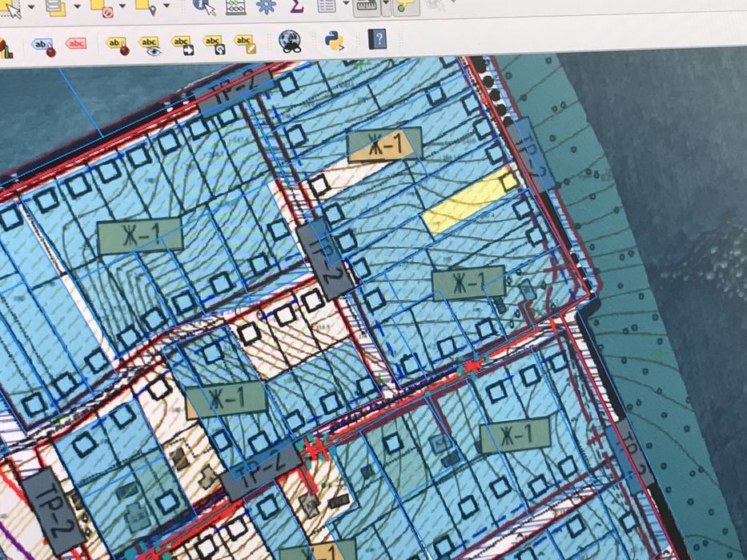This screenshot has width=747, height=560.
Task: Expand the attribute table dropdown arrow
Action: [345, 4]
